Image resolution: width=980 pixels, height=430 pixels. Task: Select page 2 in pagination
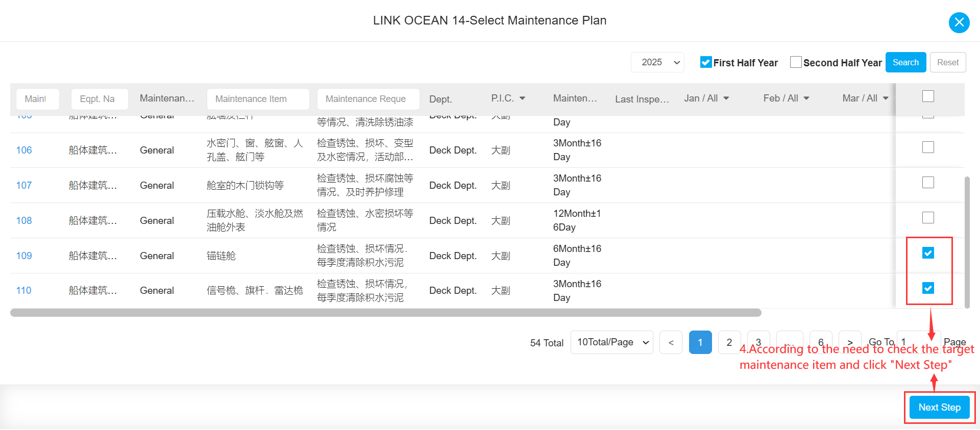729,342
